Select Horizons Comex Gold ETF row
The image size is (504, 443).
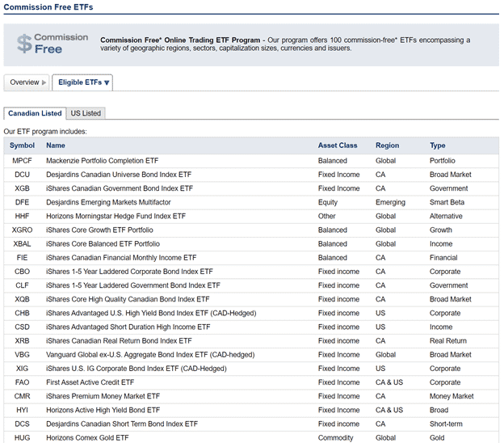tap(87, 437)
